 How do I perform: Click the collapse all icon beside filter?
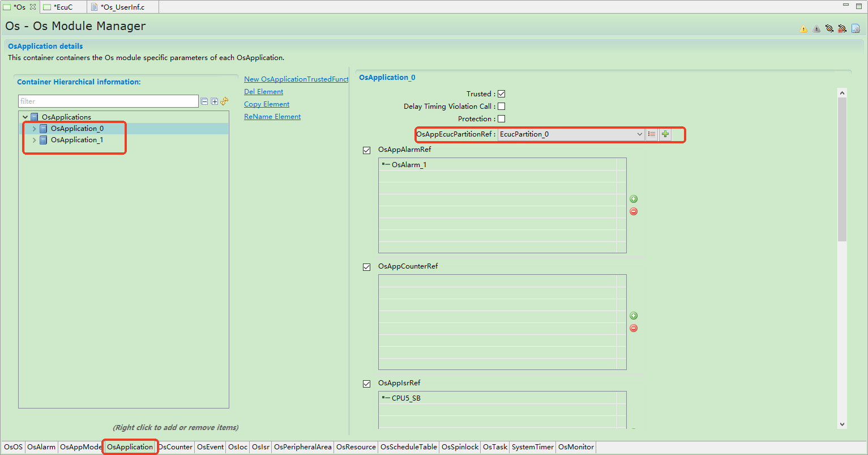[x=204, y=101]
